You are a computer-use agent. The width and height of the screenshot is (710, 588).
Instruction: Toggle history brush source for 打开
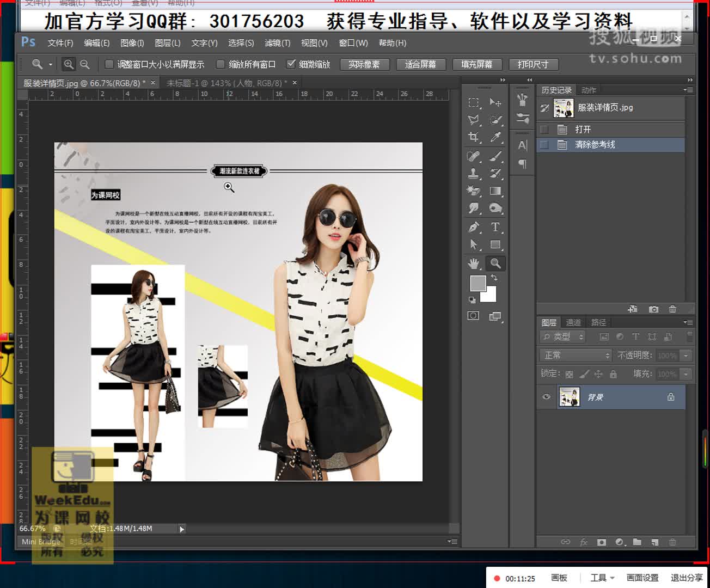pos(544,130)
